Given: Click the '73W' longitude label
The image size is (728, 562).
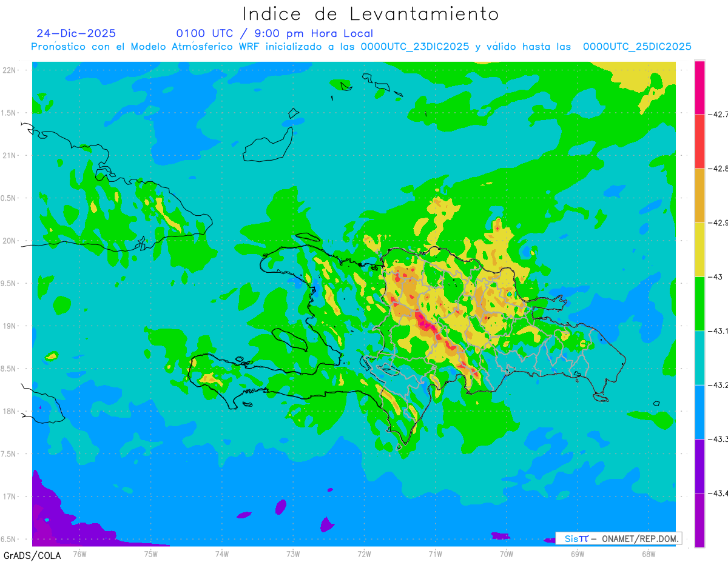Looking at the screenshot, I should [x=293, y=554].
